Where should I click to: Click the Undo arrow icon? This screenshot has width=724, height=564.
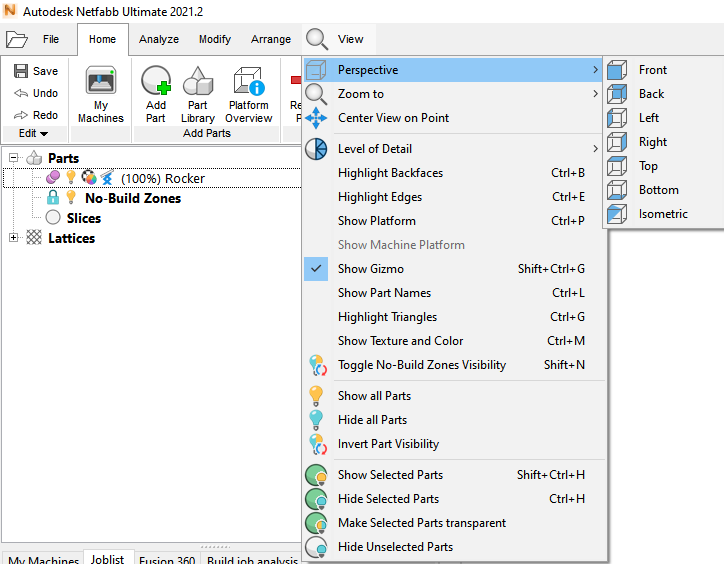[21, 93]
